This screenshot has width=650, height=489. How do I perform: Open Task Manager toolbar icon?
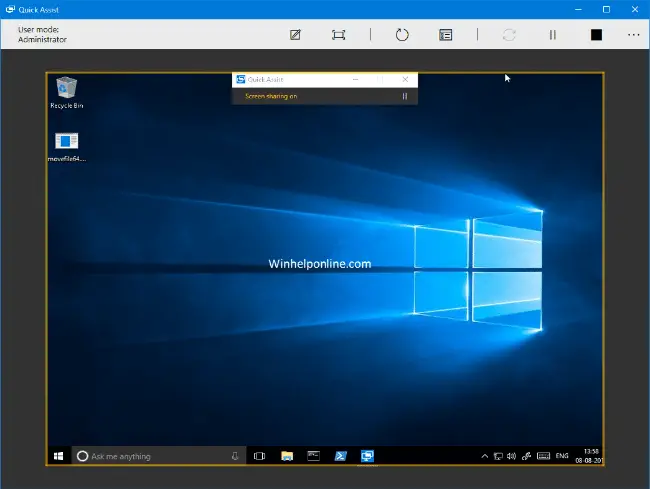coord(445,35)
